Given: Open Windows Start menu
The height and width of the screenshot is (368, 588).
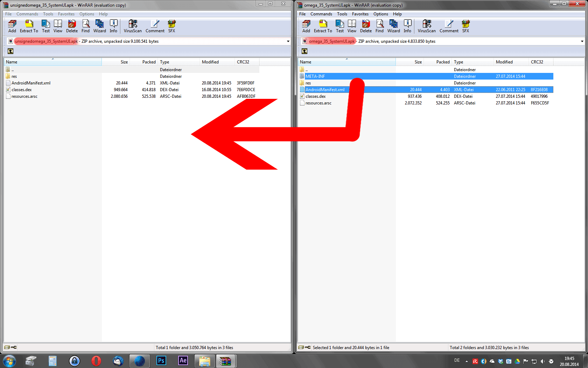Looking at the screenshot, I should 9,361.
